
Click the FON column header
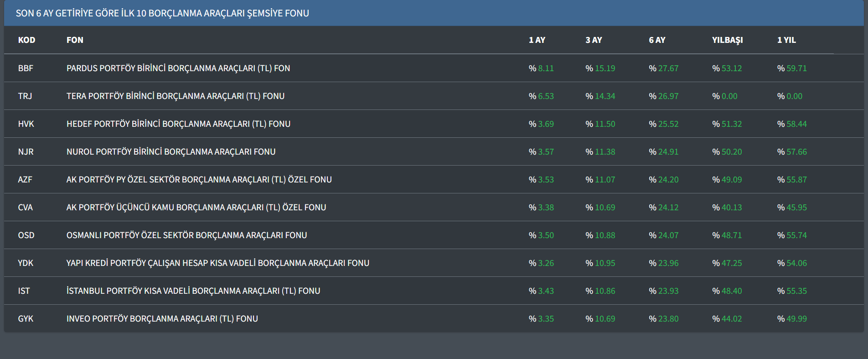75,40
